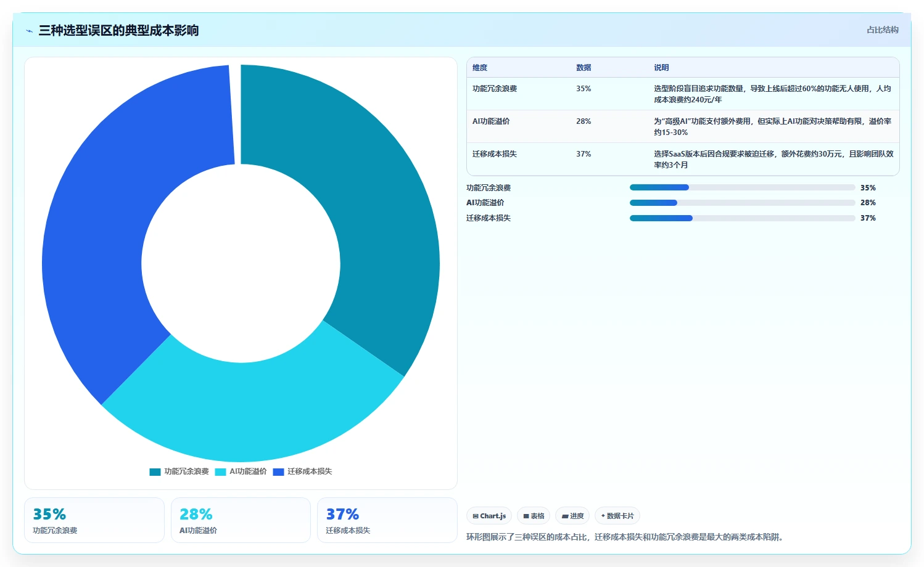Click the 37% label beside the progress bar
Viewport: 924px width, 567px height.
point(868,218)
